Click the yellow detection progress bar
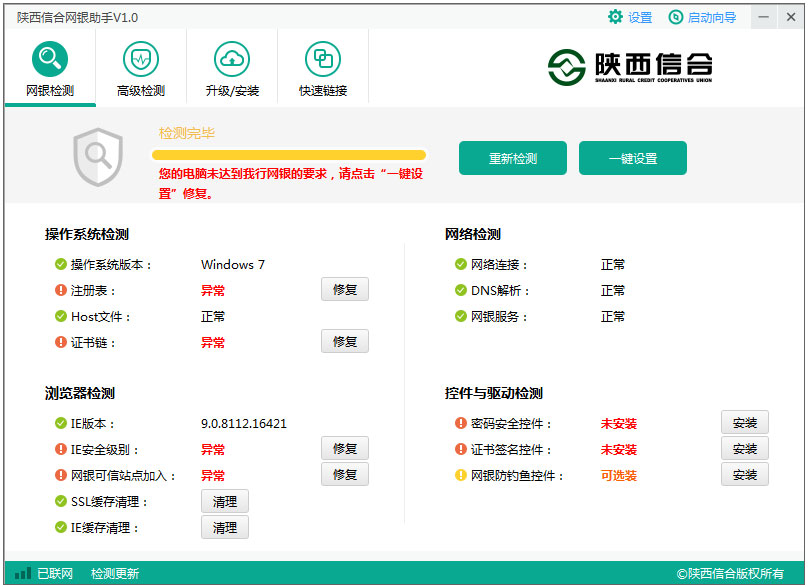This screenshot has width=810, height=587. coord(288,155)
